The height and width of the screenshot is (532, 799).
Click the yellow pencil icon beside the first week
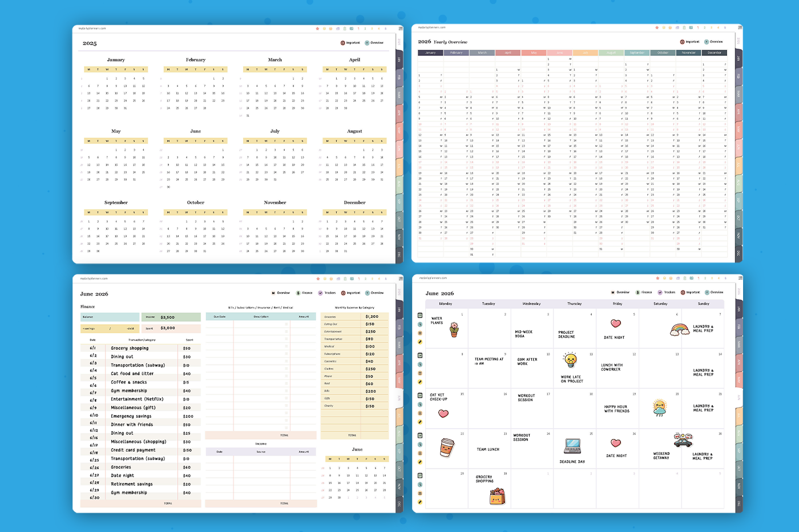coord(420,342)
